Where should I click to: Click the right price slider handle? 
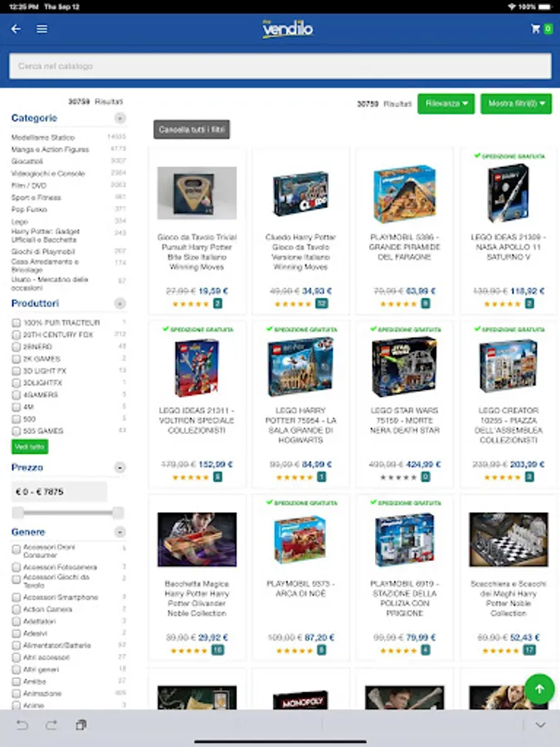(x=118, y=513)
